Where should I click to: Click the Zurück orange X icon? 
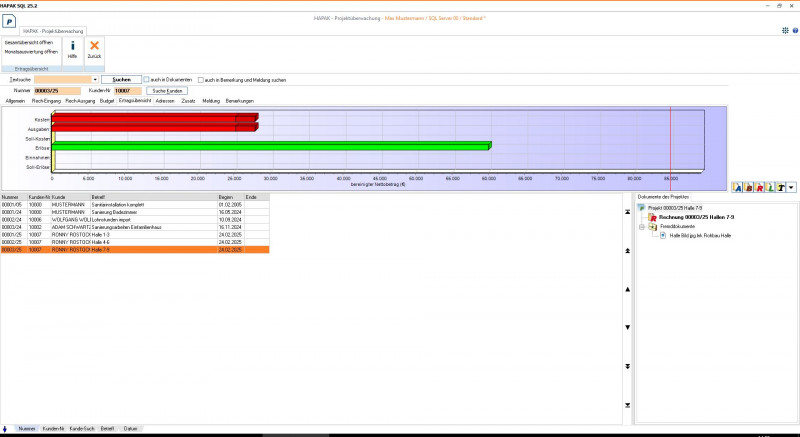(x=94, y=46)
